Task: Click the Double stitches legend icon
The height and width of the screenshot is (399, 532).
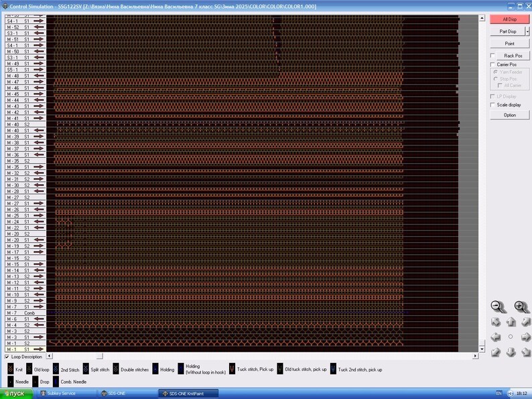Action: 116,369
